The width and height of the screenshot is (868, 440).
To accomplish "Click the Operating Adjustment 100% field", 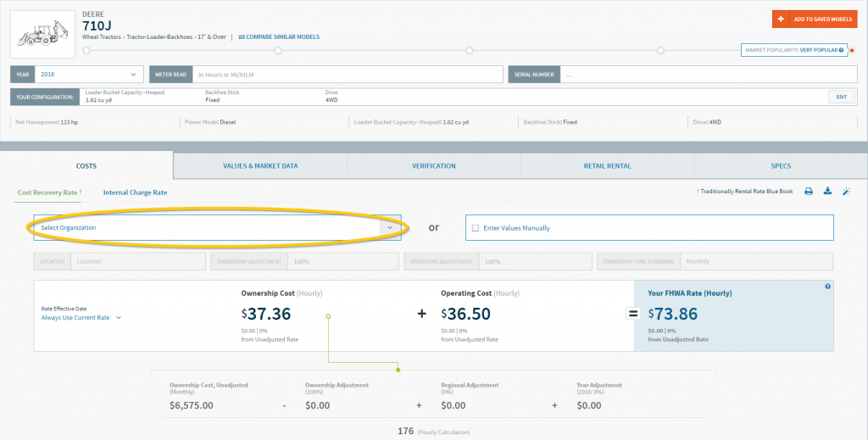I will 535,261.
